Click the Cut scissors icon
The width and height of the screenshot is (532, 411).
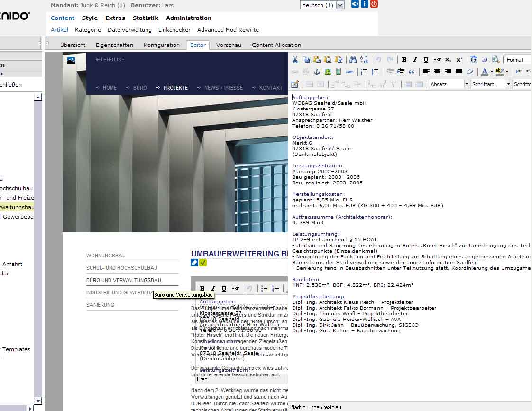(295, 60)
